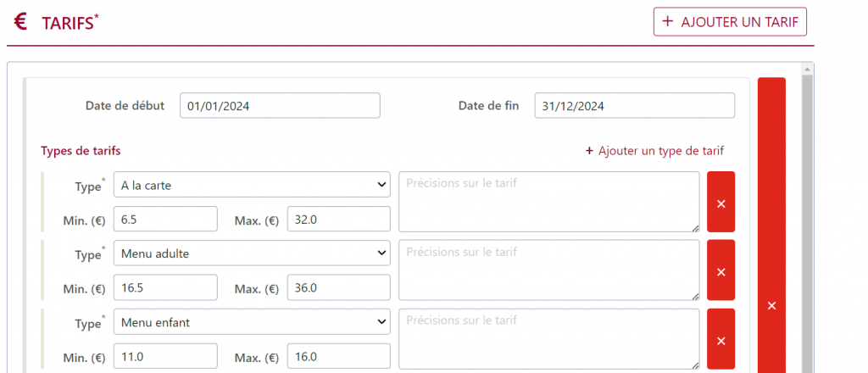Delete the Menu enfant tariff row
This screenshot has width=868, height=373.
pyautogui.click(x=721, y=339)
